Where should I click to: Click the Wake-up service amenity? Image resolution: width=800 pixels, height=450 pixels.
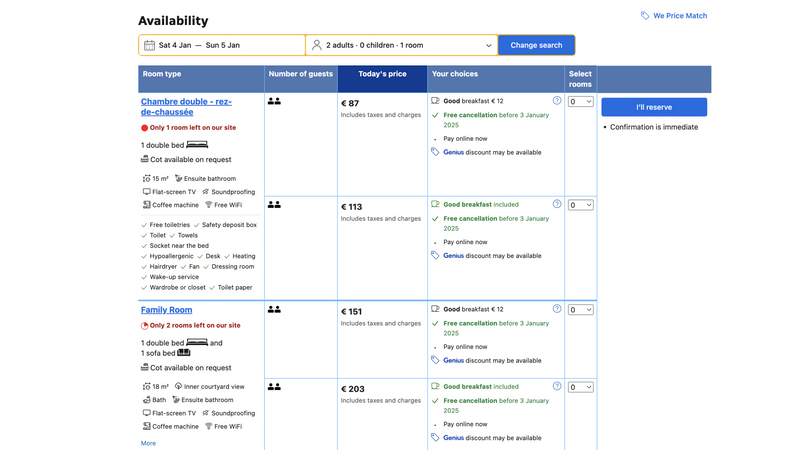pyautogui.click(x=170, y=277)
